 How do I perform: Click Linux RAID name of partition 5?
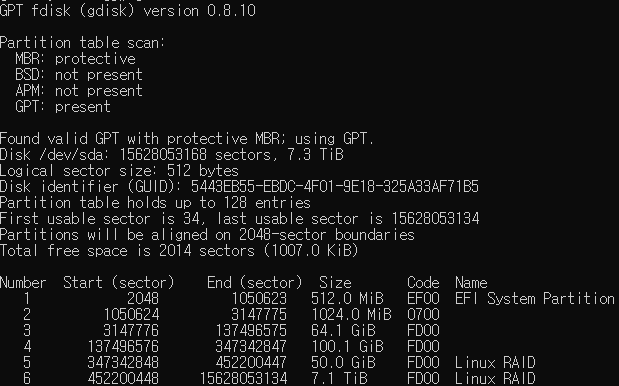click(x=495, y=362)
